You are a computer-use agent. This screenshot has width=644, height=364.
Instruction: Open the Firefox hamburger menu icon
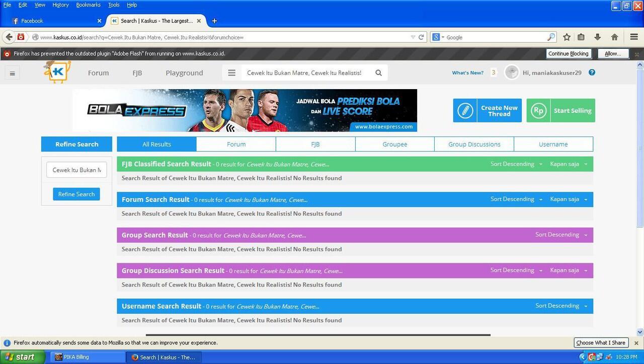coord(634,37)
